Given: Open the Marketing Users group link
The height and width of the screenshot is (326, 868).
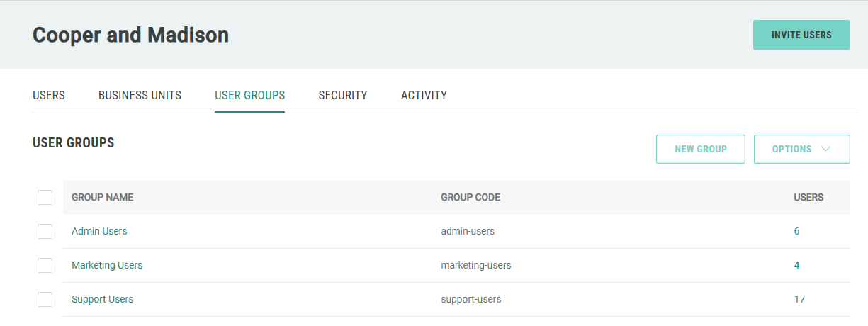Looking at the screenshot, I should tap(107, 265).
